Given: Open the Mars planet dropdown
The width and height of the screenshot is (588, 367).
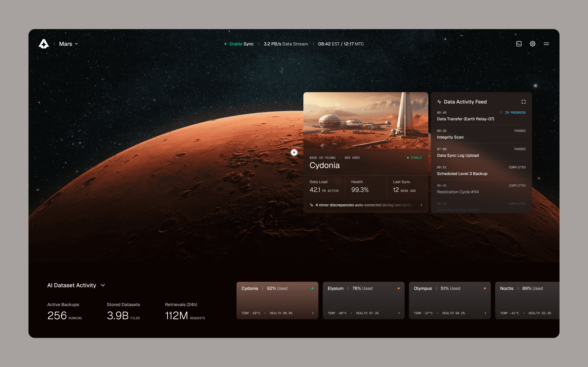Looking at the screenshot, I should pos(69,44).
